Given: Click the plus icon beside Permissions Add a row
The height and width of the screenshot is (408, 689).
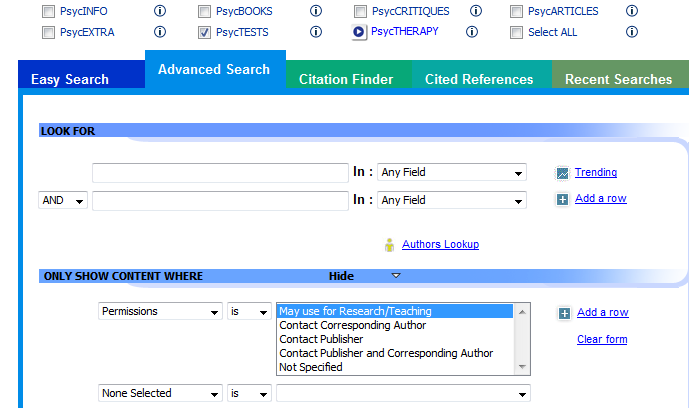Looking at the screenshot, I should [x=565, y=313].
